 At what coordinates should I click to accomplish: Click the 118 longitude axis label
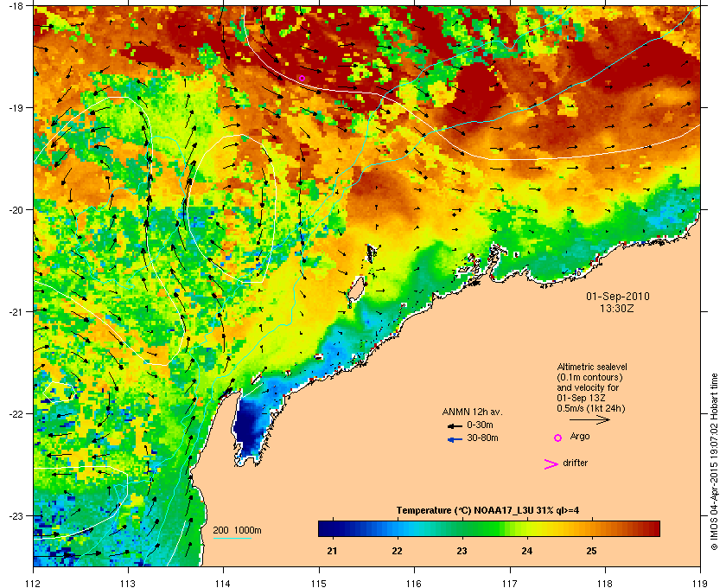605,584
